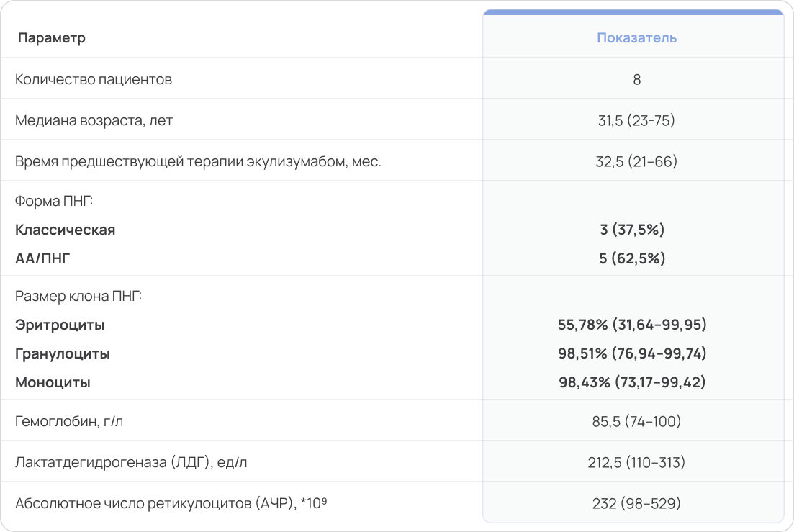Select the "Лактатдегидрогеназа (ЛДГ), ед/л" label
Viewport: 794px width, 532px height.
(x=131, y=462)
